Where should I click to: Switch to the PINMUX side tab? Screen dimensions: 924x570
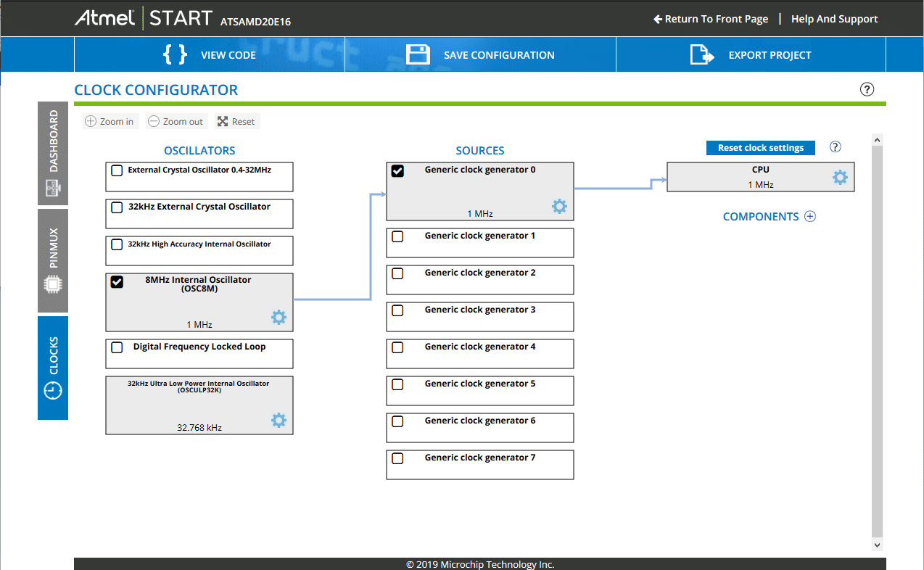pos(53,261)
